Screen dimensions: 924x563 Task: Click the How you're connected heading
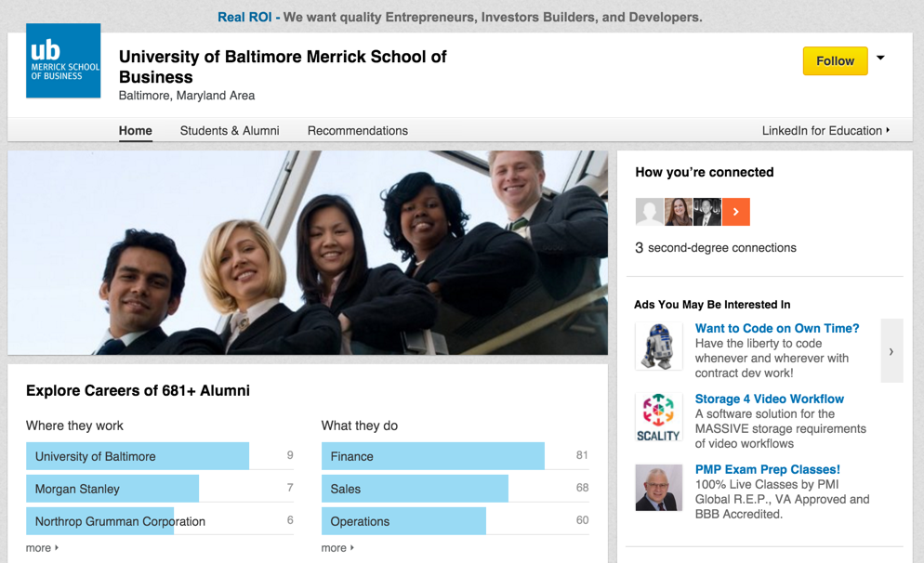(705, 172)
